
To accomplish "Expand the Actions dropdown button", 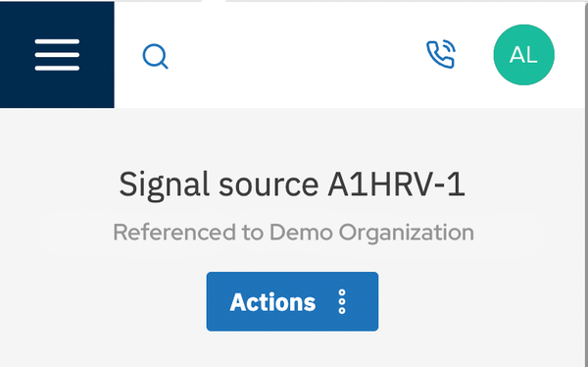I will (292, 301).
